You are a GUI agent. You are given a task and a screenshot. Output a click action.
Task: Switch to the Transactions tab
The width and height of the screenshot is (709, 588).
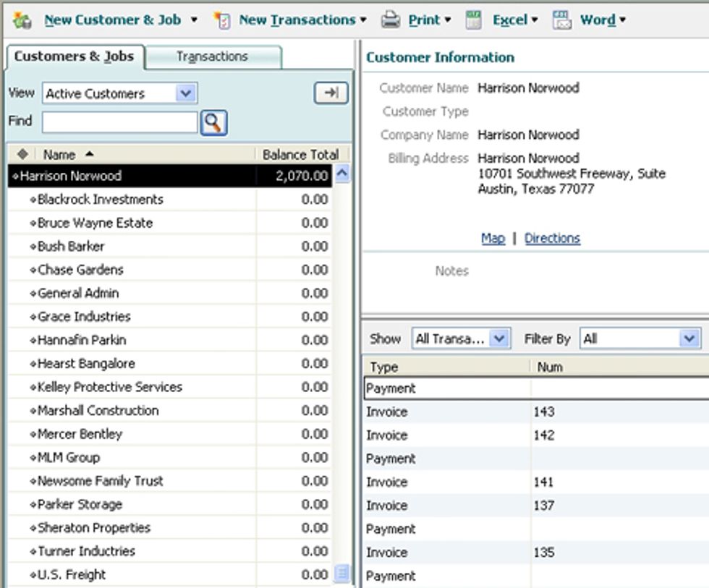click(214, 55)
